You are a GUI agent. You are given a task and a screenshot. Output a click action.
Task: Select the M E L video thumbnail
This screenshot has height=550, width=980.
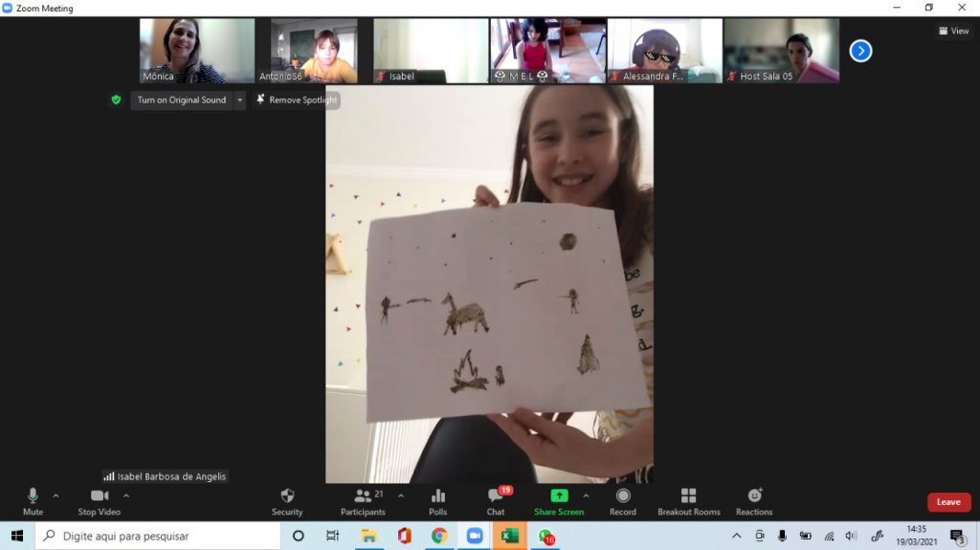point(548,51)
